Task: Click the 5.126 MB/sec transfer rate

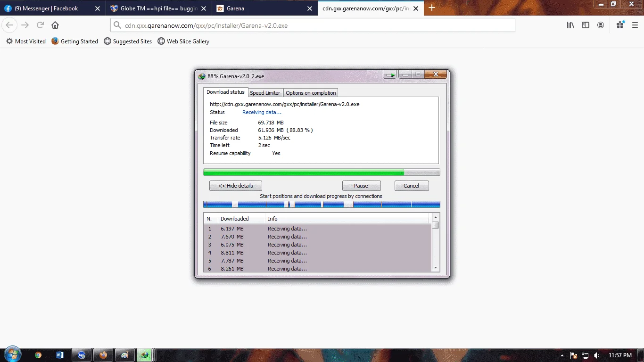Action: (x=274, y=138)
